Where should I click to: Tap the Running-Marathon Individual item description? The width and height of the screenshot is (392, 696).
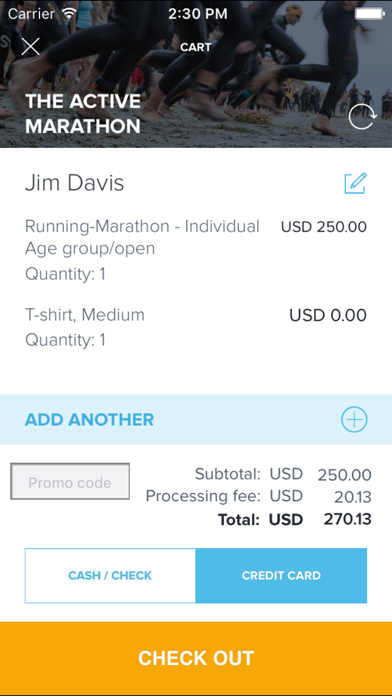(x=142, y=237)
